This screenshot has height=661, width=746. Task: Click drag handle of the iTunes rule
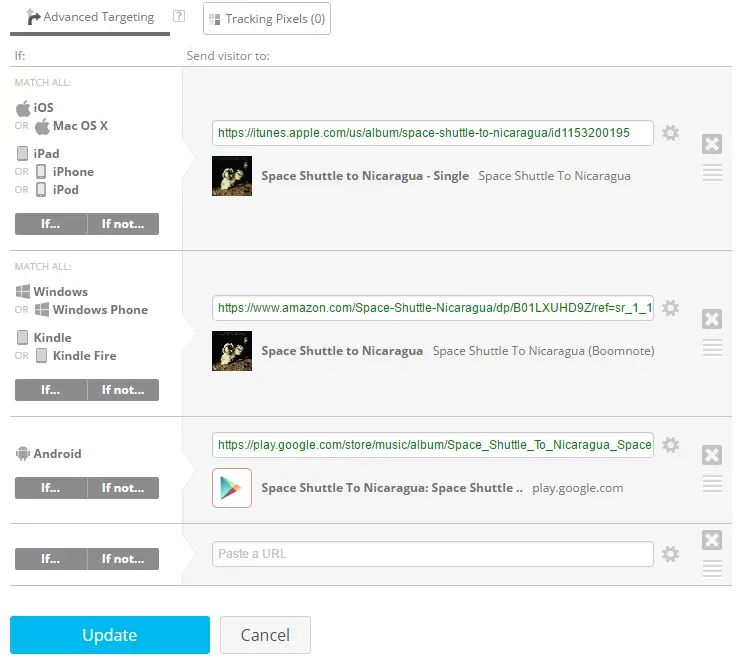712,173
